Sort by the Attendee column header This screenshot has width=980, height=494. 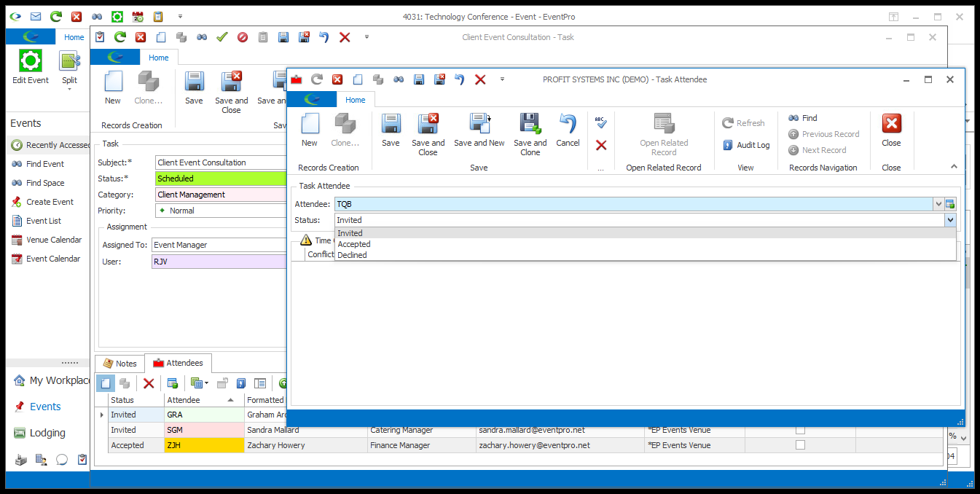click(x=204, y=400)
